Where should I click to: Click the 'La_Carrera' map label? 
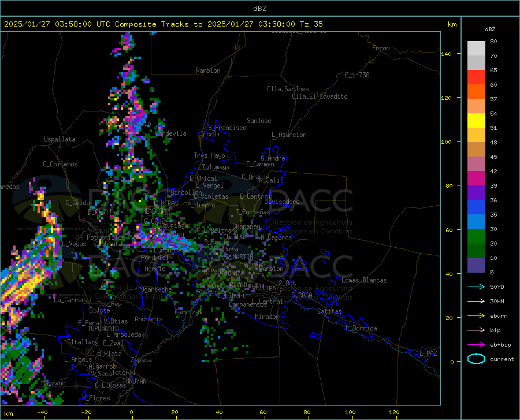71,300
